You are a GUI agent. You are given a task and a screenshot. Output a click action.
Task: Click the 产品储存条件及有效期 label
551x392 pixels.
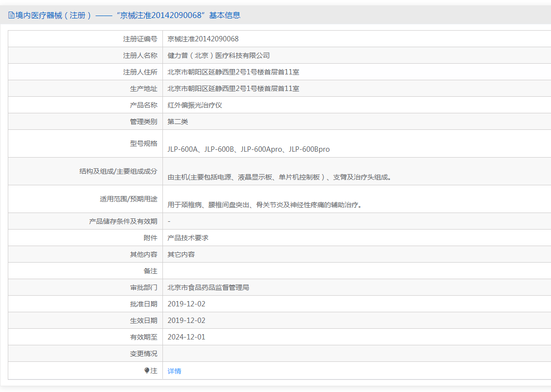[123, 221]
